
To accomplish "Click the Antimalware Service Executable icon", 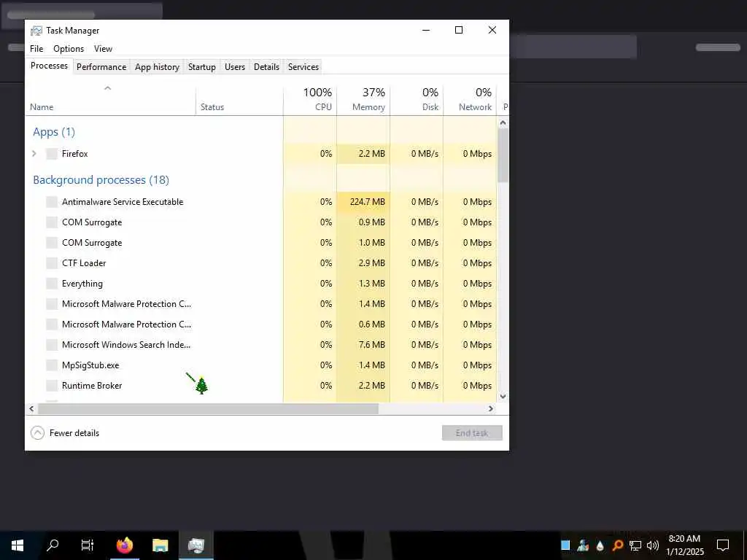I will (52, 202).
